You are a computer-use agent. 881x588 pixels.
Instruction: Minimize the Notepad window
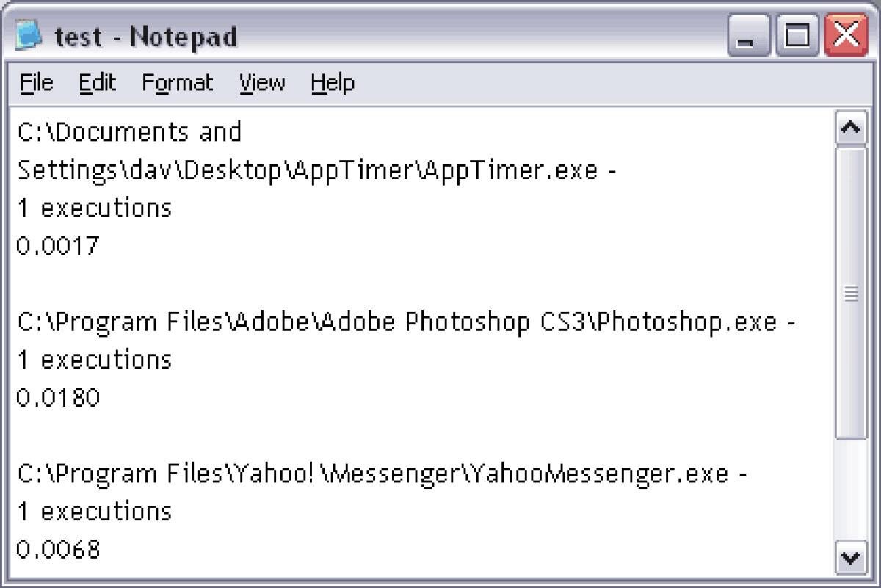(x=749, y=36)
